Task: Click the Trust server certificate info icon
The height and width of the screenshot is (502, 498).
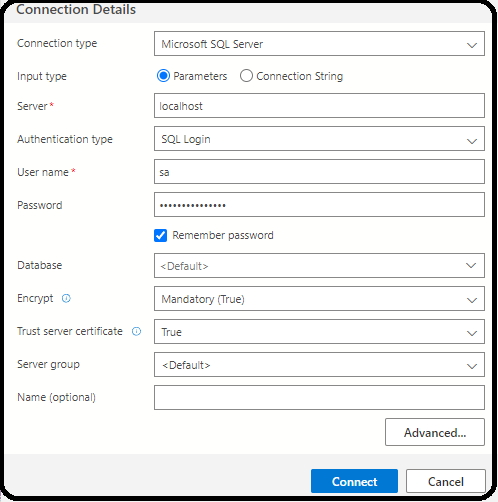Action: [136, 331]
